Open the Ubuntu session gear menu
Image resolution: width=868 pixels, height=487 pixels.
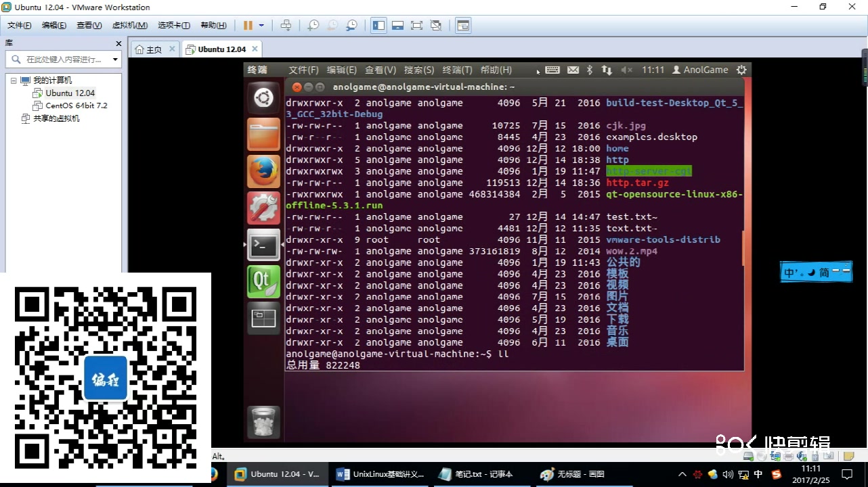[x=741, y=70]
